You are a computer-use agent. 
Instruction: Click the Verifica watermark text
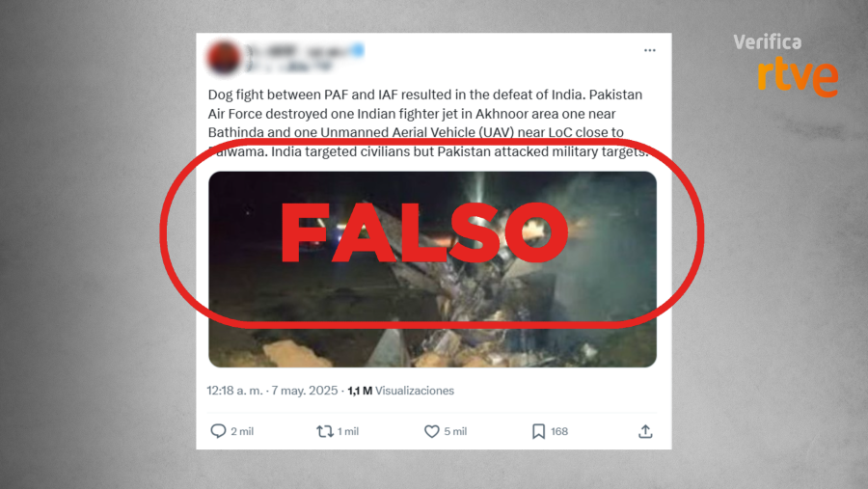click(x=768, y=42)
